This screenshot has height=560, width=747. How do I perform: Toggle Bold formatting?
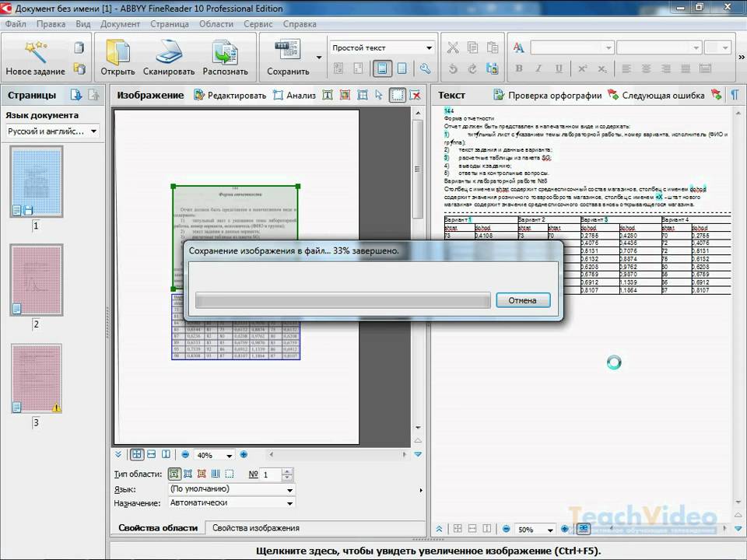coord(519,68)
